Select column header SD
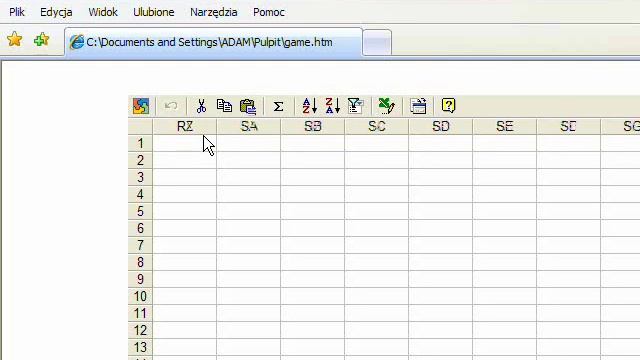Image resolution: width=640 pixels, height=360 pixels. pyautogui.click(x=441, y=127)
